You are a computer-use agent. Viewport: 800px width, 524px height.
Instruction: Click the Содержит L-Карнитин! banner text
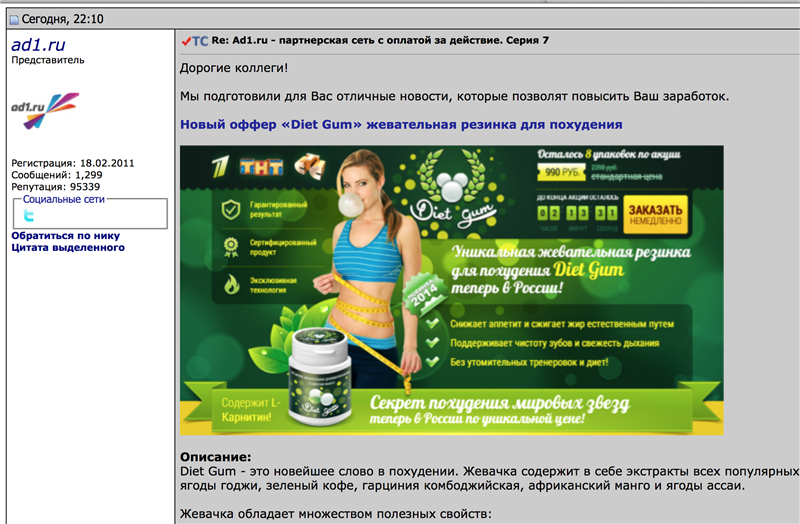(251, 410)
